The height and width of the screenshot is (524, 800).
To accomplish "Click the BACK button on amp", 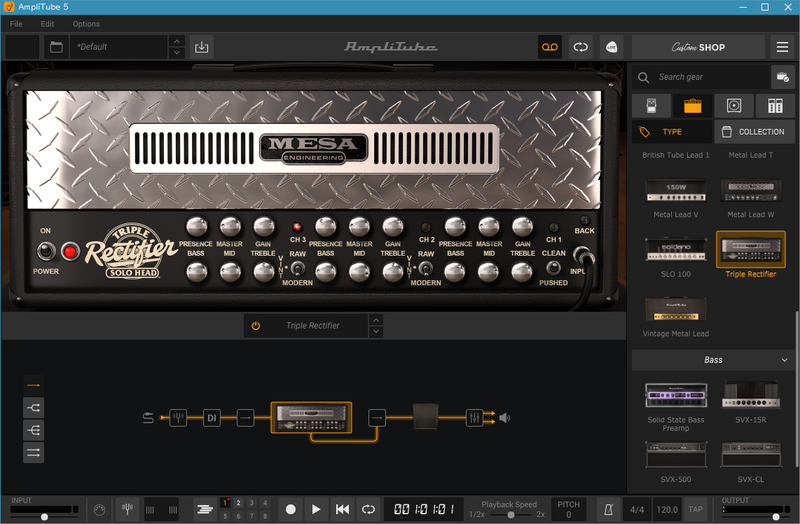I will point(584,220).
